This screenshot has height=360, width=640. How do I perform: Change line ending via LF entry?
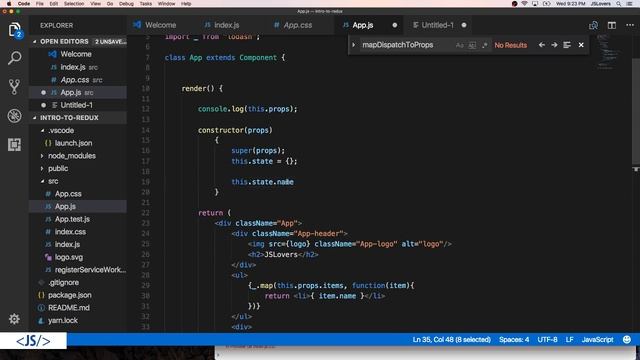pos(569,340)
